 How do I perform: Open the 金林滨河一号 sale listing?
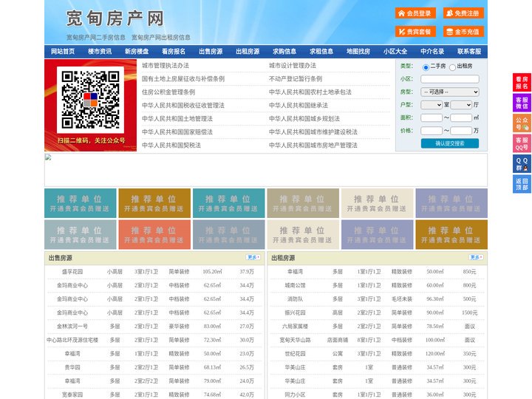(x=72, y=327)
